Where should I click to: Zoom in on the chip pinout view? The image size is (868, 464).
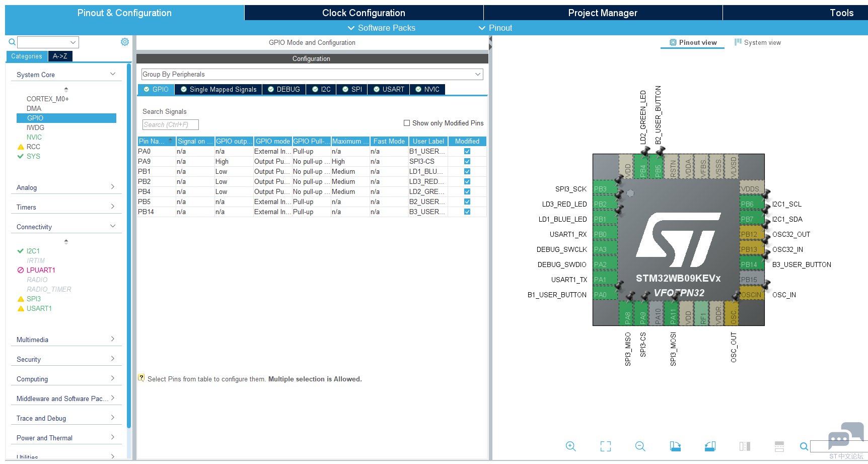[x=570, y=446]
